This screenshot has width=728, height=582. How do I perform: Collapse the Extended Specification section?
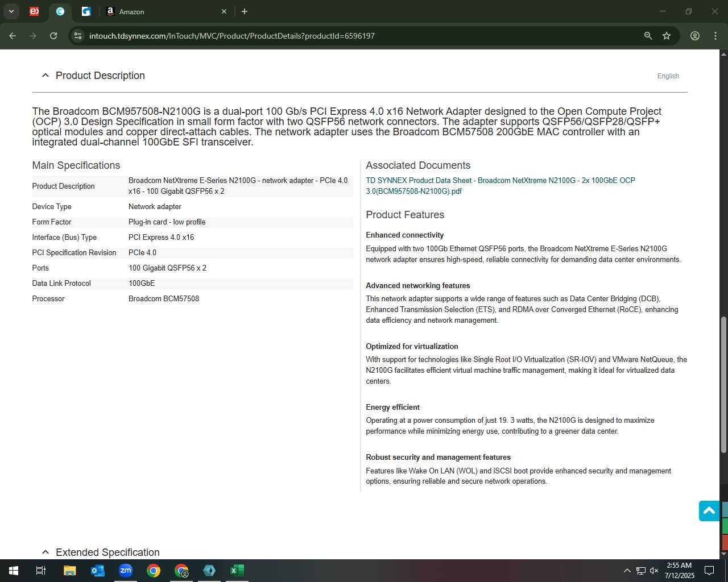tap(45, 552)
